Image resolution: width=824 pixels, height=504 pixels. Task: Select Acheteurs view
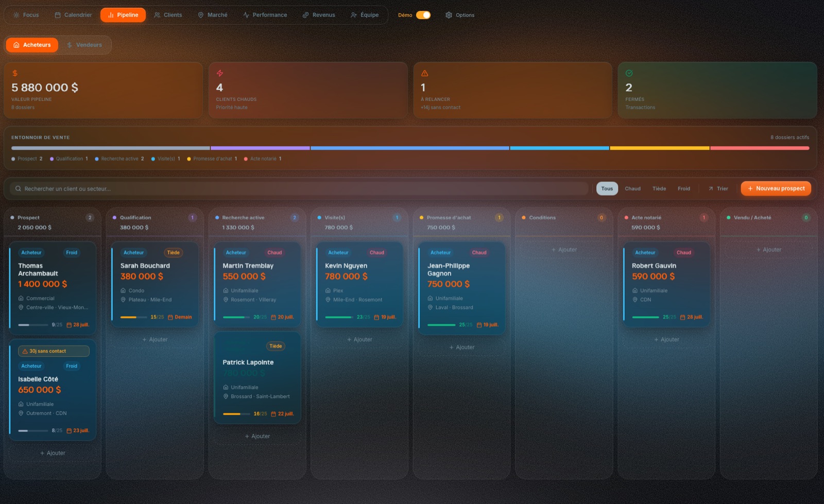point(32,45)
